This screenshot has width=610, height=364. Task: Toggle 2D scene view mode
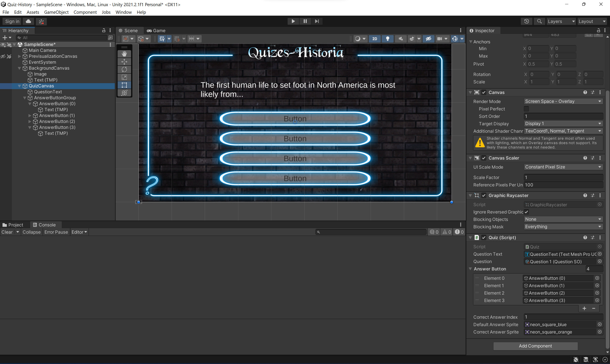(375, 39)
